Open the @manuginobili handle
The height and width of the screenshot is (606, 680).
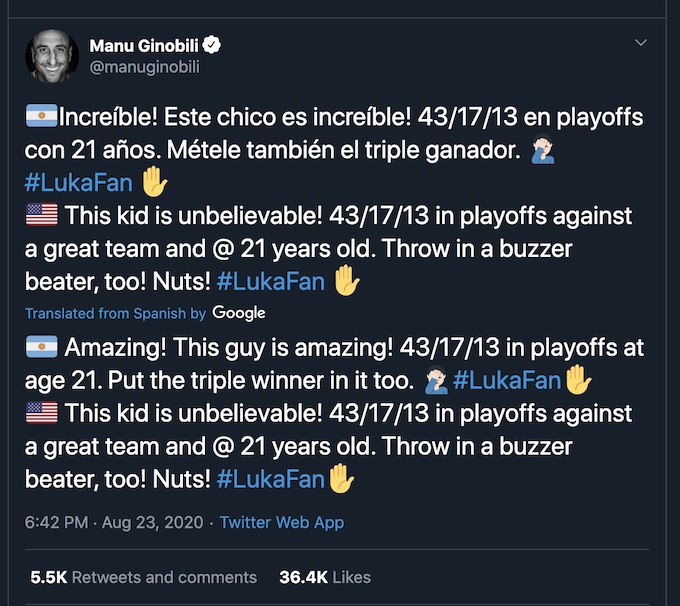point(144,67)
